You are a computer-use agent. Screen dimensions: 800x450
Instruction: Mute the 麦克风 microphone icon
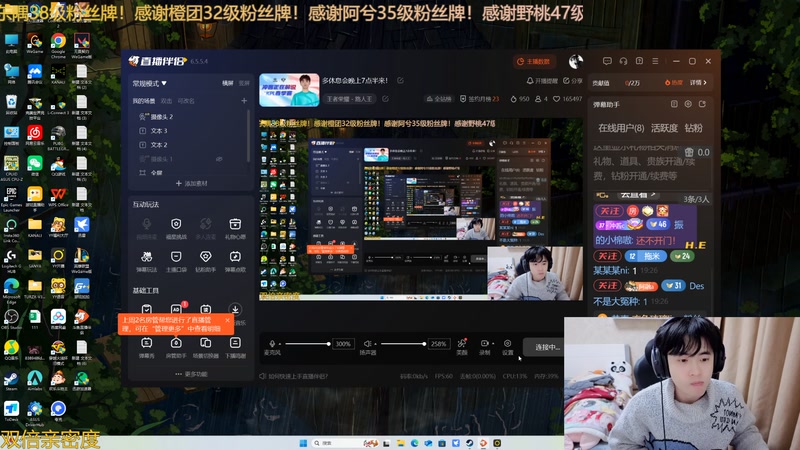click(x=272, y=344)
